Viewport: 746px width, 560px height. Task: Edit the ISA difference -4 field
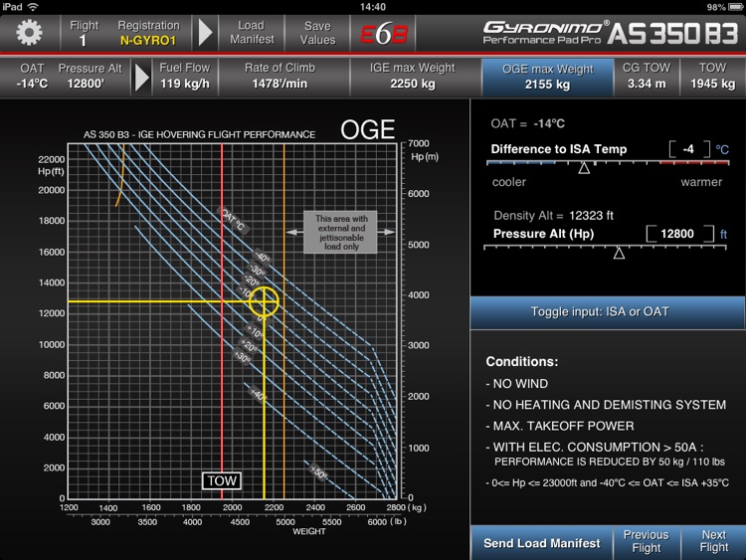coord(689,149)
